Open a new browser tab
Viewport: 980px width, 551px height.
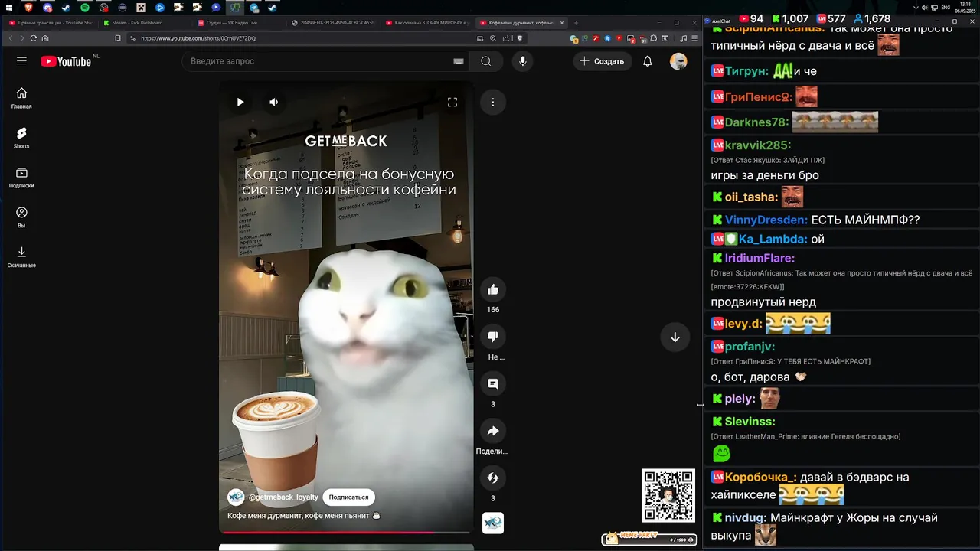[x=576, y=23]
